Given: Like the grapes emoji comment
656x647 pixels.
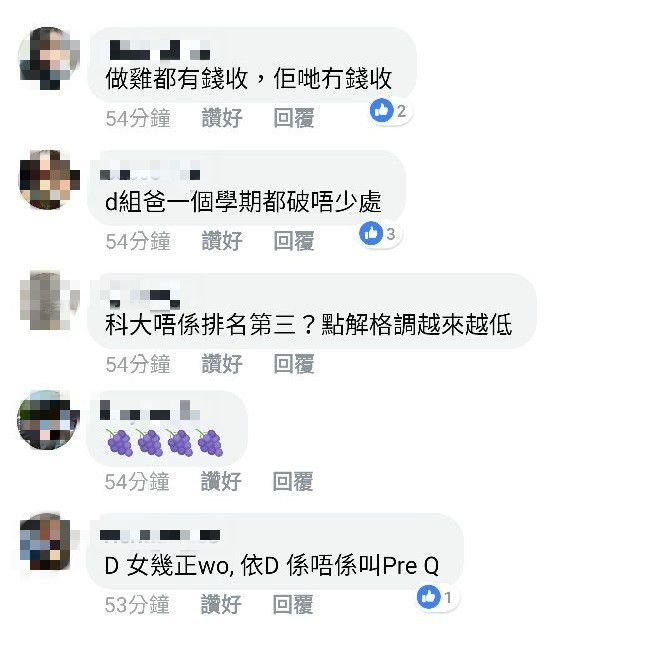Looking at the screenshot, I should [221, 481].
